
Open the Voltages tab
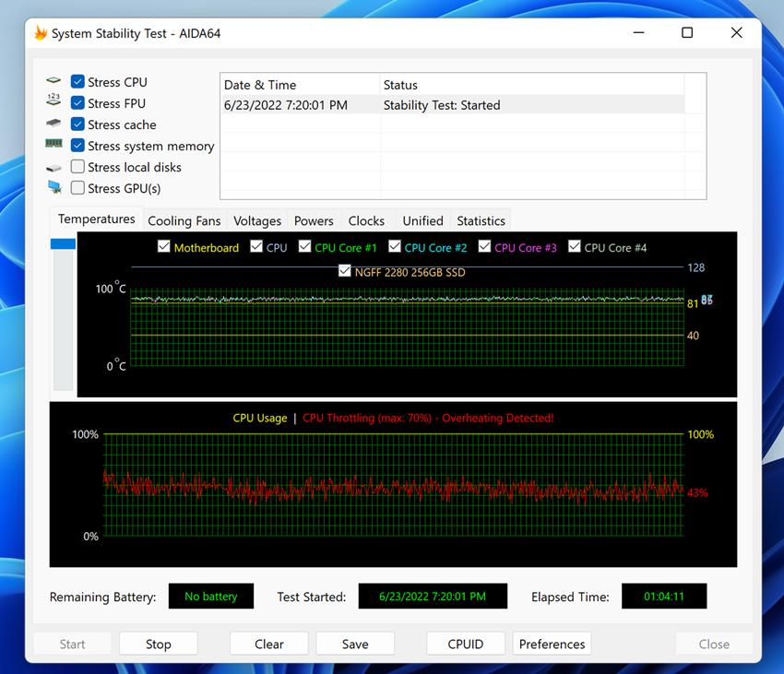pyautogui.click(x=256, y=221)
